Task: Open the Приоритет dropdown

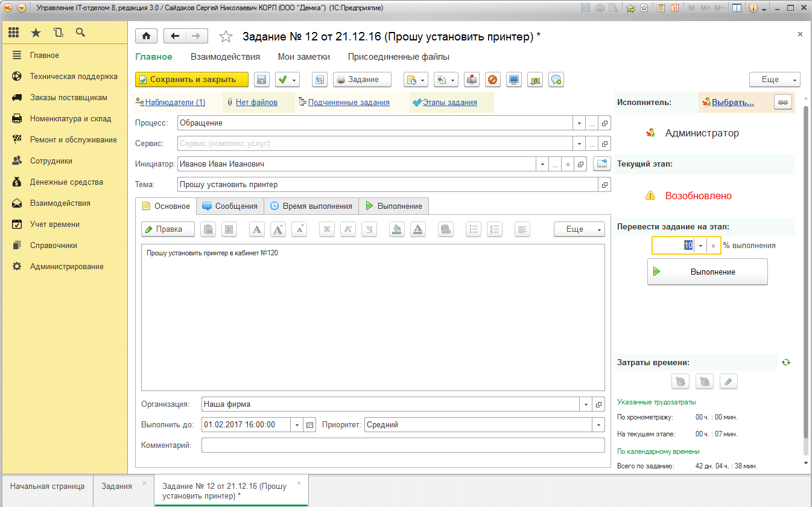Action: (598, 425)
